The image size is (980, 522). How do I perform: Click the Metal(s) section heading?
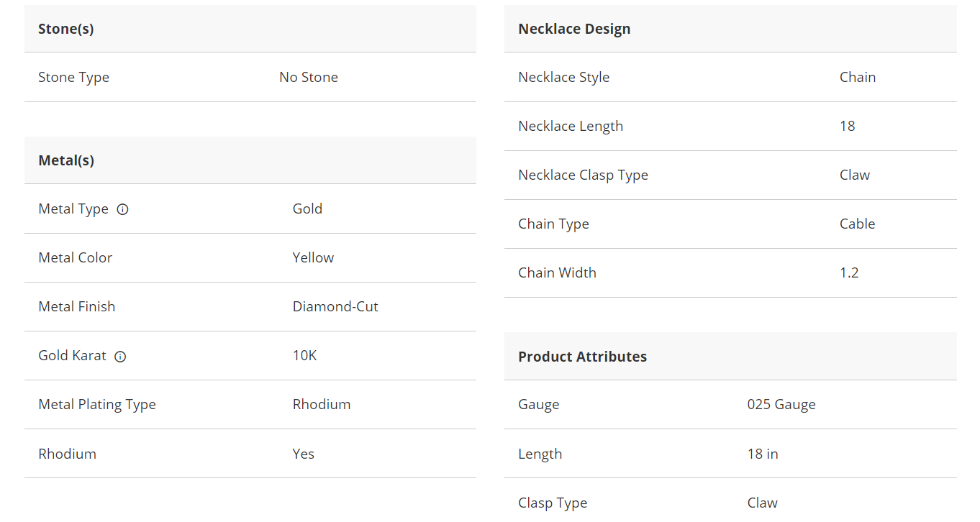(66, 160)
